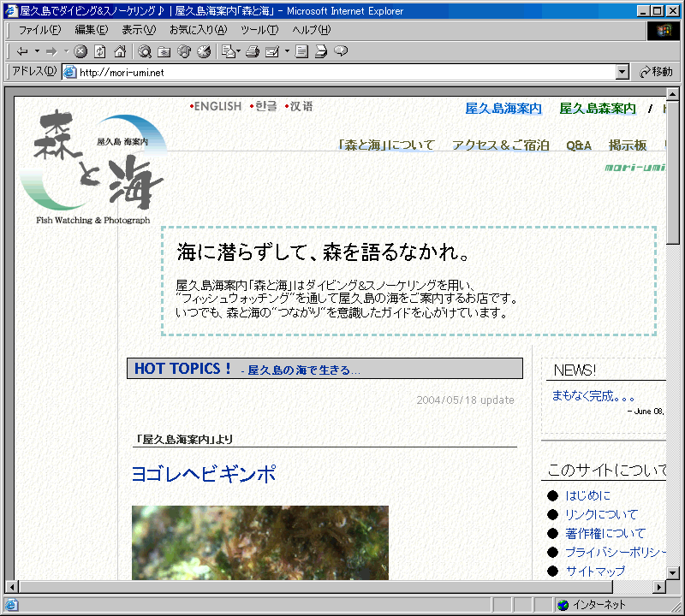Viewport: 685px width, 616px height.
Task: Open the Forward history dropdown arrow
Action: pyautogui.click(x=67, y=51)
